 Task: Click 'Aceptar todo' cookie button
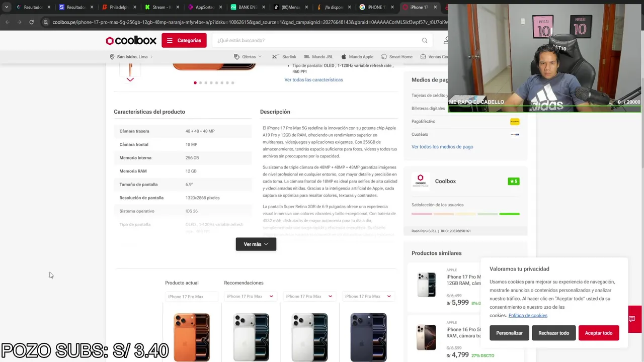[599, 333]
